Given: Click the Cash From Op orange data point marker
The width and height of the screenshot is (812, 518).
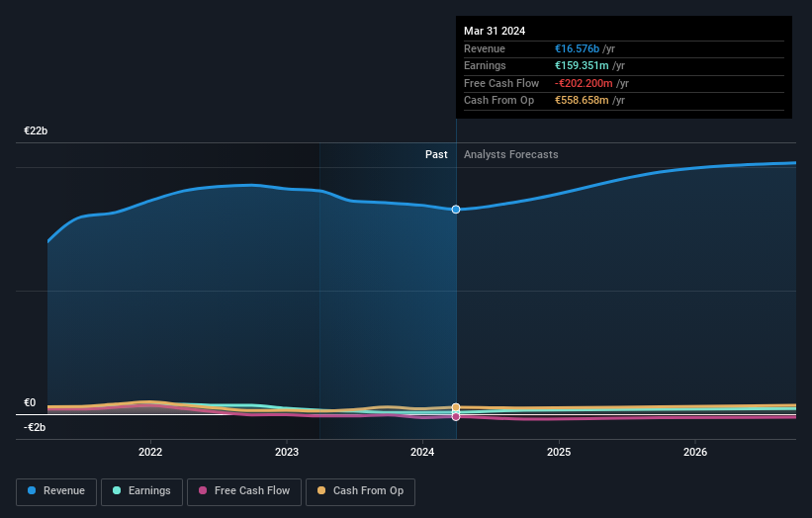Looking at the screenshot, I should [456, 407].
